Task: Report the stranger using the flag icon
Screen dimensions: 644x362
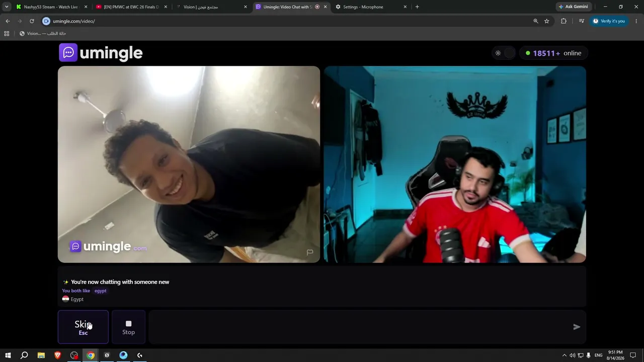Action: pos(310,252)
